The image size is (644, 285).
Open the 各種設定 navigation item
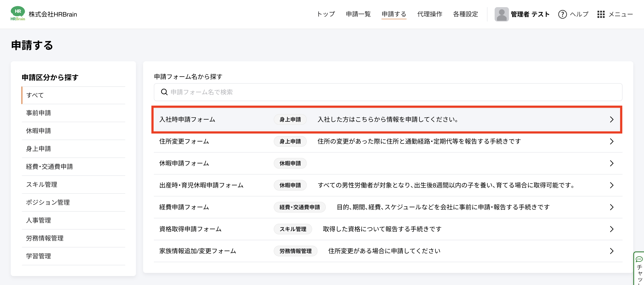(x=465, y=14)
